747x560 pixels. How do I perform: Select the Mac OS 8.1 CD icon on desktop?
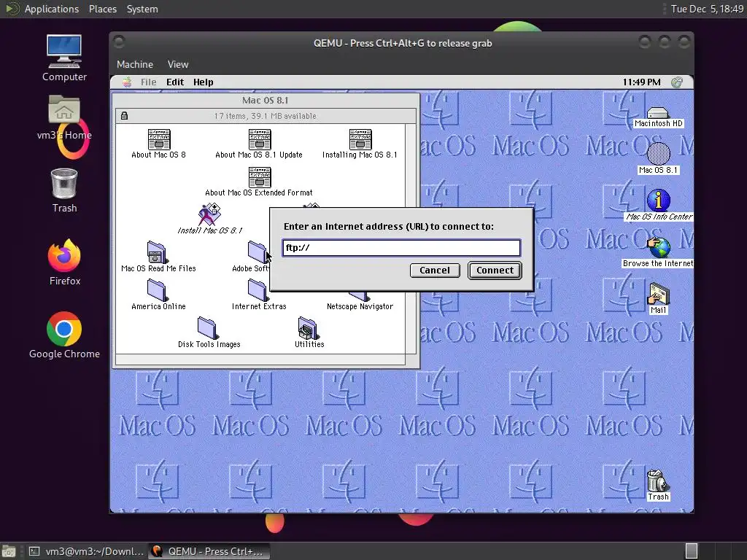click(659, 154)
